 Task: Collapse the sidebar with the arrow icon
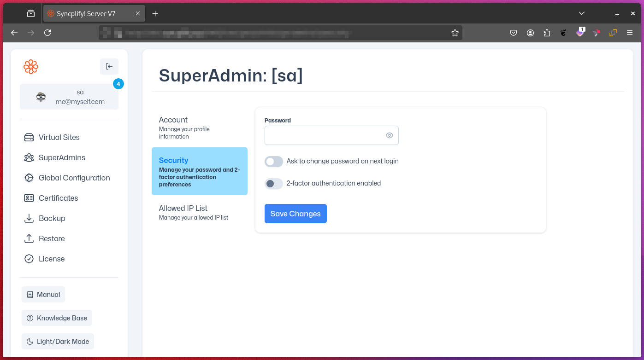(x=109, y=66)
